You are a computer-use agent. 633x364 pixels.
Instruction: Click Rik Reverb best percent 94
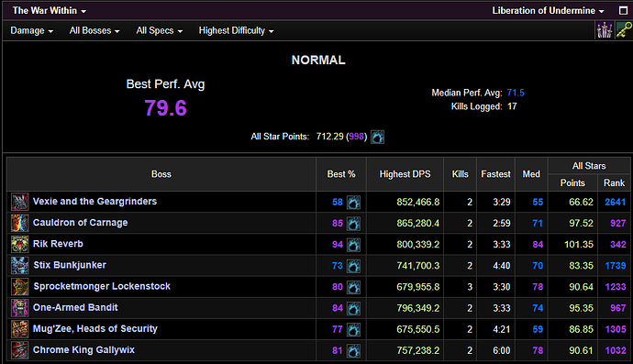[338, 245]
